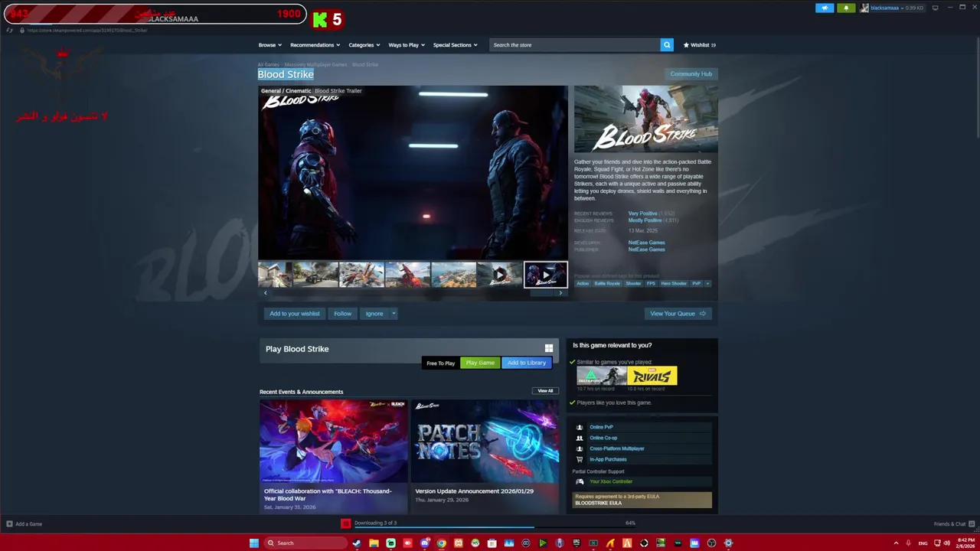
Task: Click the Windows platform icon in Play Blood Strike
Action: (x=548, y=348)
